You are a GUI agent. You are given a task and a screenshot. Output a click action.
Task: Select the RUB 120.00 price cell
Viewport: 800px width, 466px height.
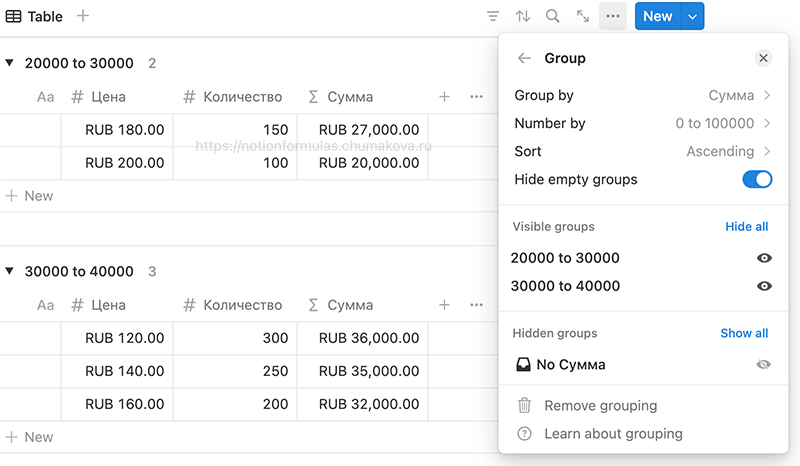117,338
